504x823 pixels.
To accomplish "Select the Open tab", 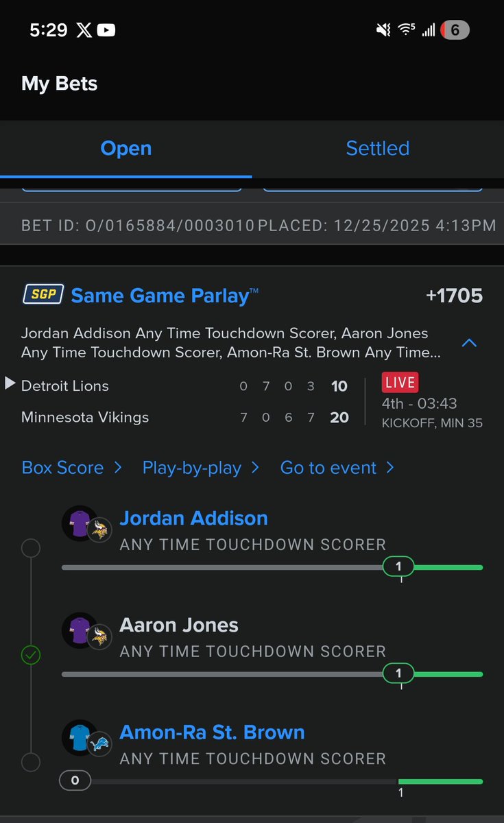I will pos(126,148).
